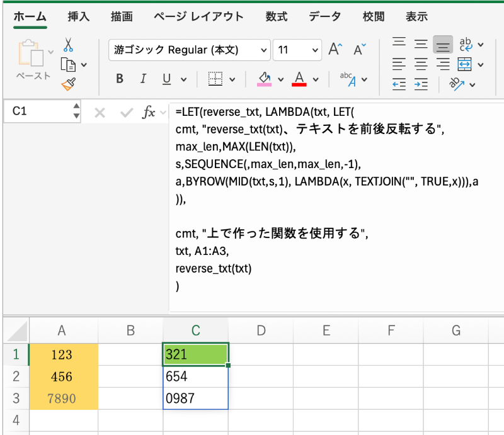Toggle Underline formatting
Viewport: 504px width, 435px height.
(x=166, y=79)
